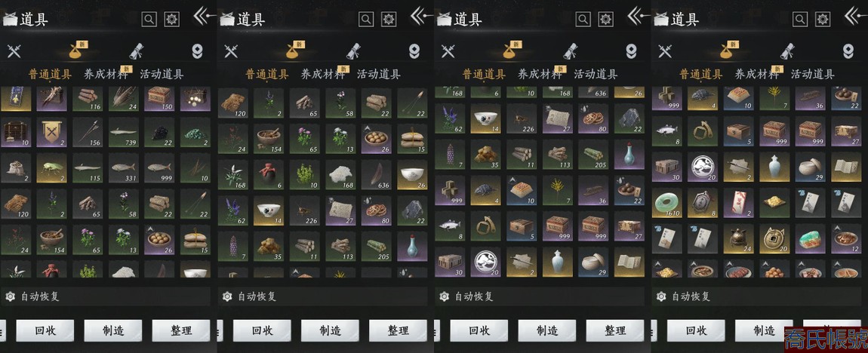The height and width of the screenshot is (353, 868).
Task: Click the 回收 button in second panel
Action: coord(263,331)
